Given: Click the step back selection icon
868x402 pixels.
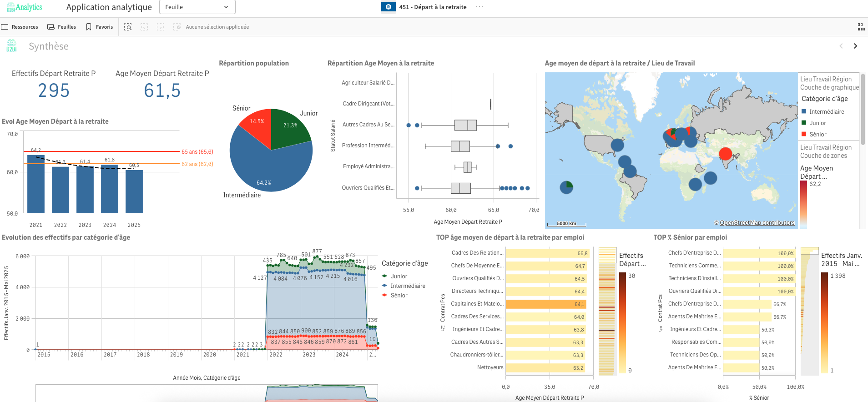Looking at the screenshot, I should click(x=144, y=27).
